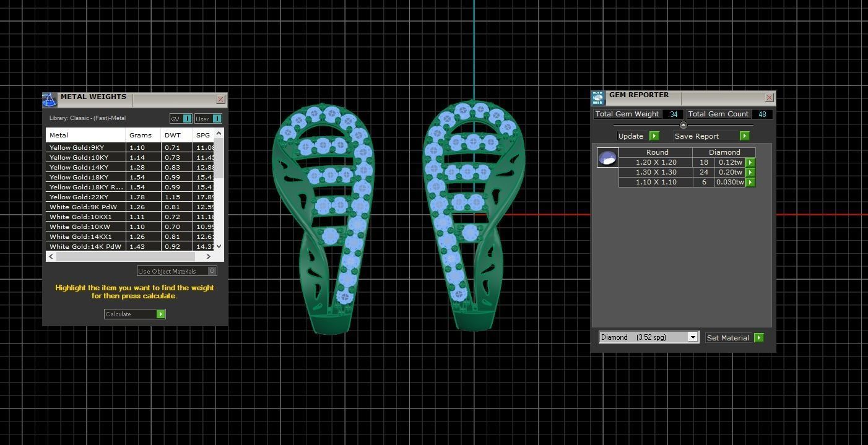The width and height of the screenshot is (868, 445).
Task: Click the 1.20 X 1.20 gem size cell
Action: pos(656,162)
